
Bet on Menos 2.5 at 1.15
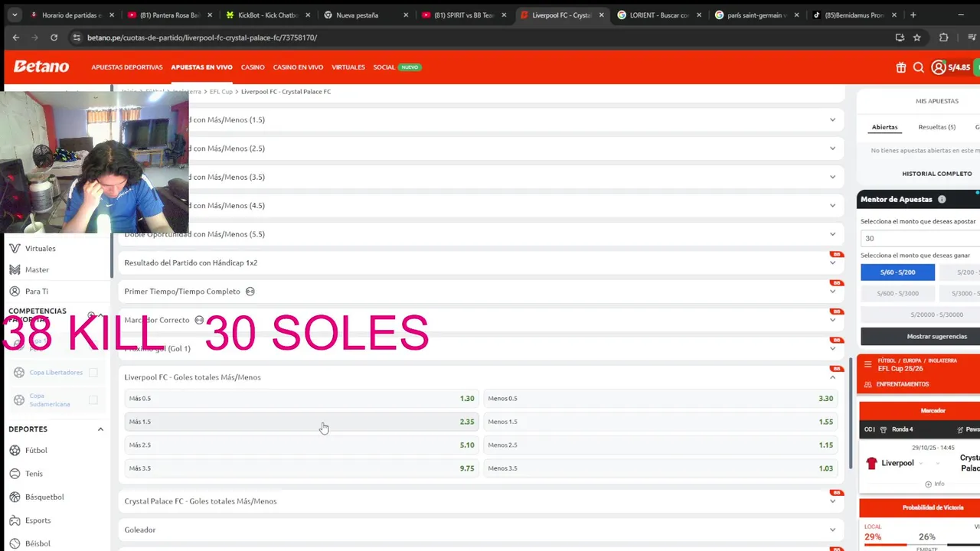(x=660, y=445)
